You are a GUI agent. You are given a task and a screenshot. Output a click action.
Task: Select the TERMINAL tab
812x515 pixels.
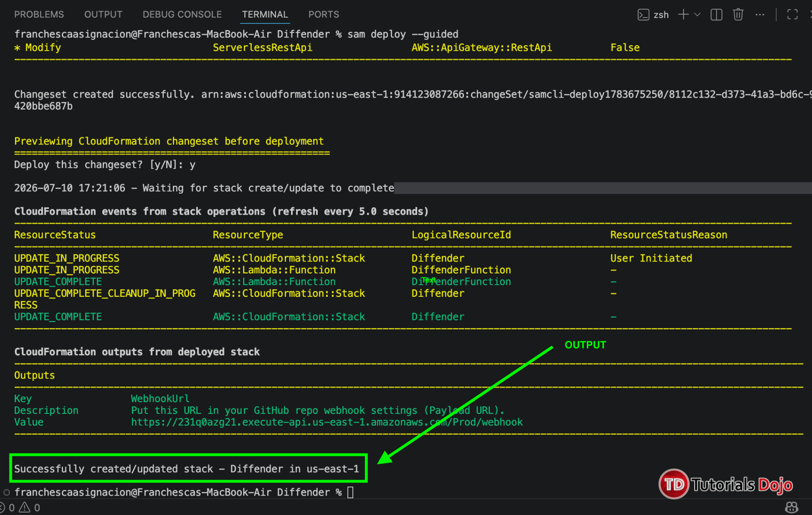coord(265,14)
